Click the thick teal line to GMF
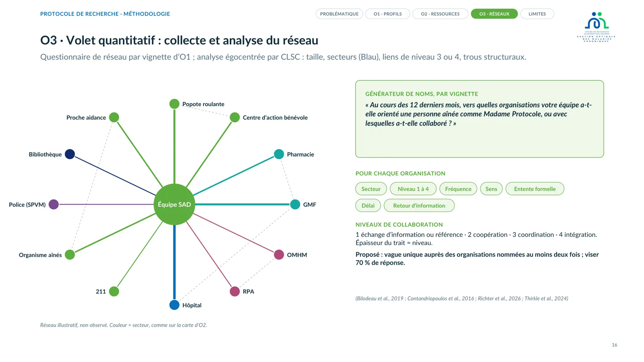 242,204
